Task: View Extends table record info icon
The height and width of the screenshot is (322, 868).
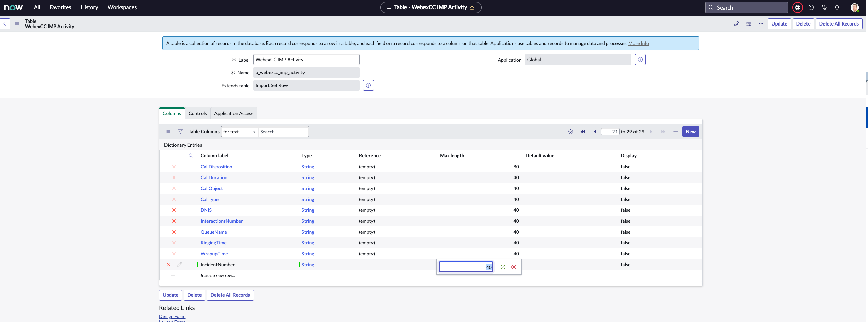Action: pyautogui.click(x=368, y=85)
